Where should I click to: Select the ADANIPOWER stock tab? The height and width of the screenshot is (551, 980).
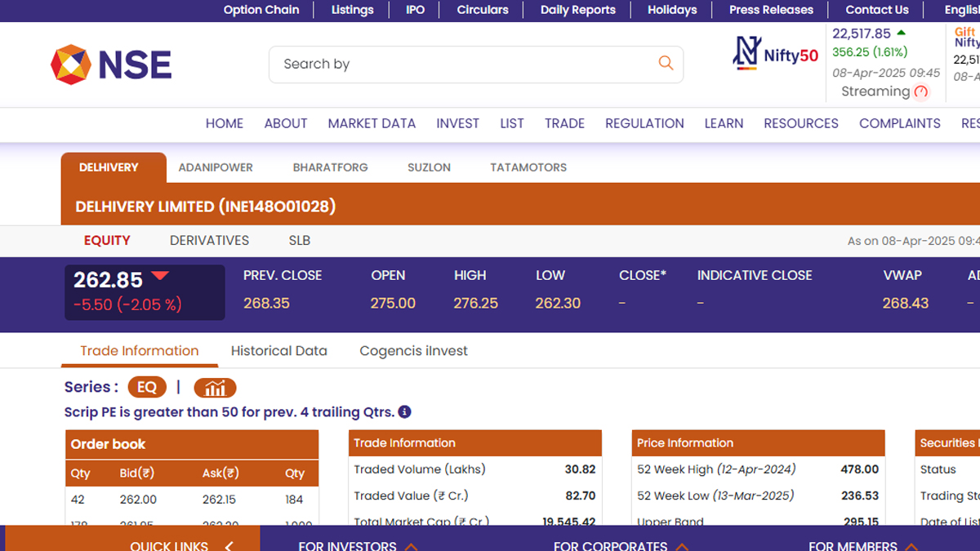coord(216,167)
